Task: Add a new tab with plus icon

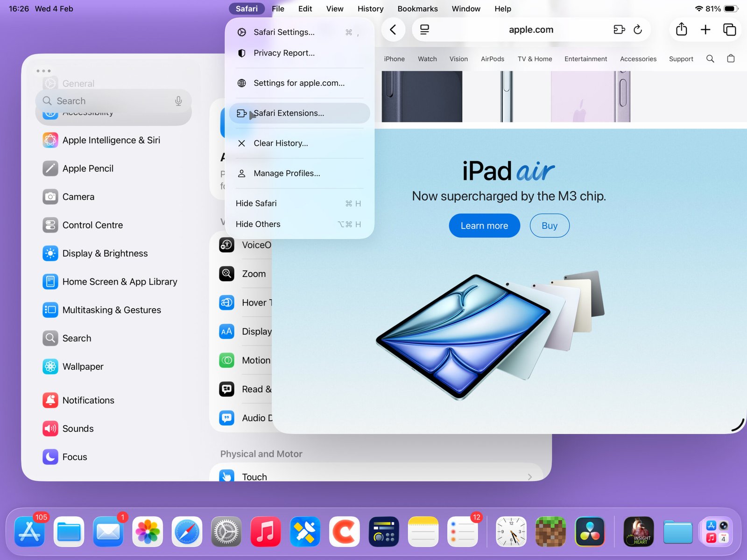Action: point(705,30)
